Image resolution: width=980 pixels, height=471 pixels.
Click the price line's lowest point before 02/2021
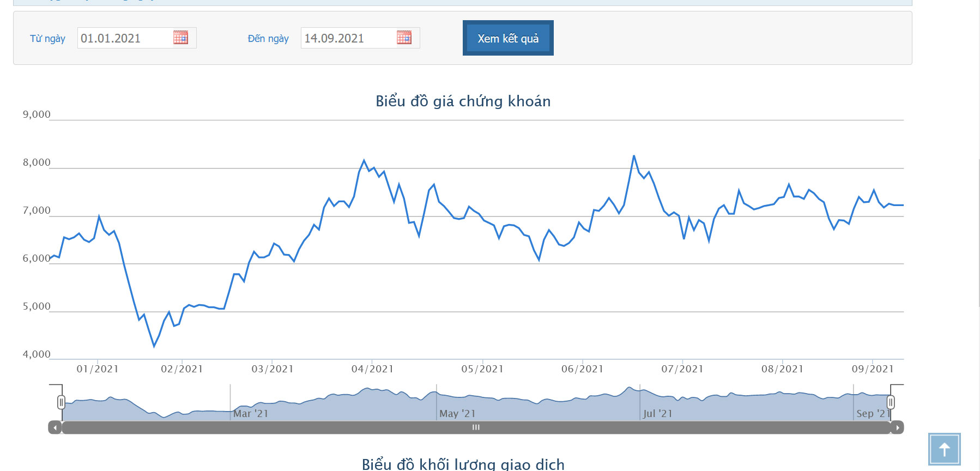point(154,346)
